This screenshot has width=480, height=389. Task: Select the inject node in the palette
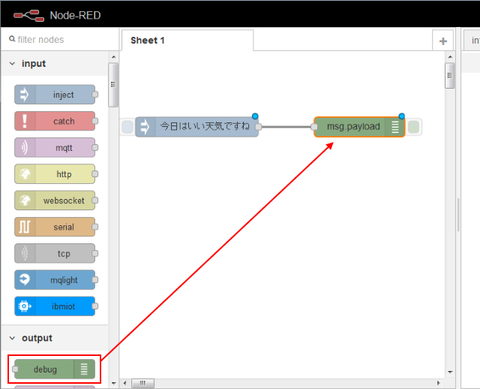pyautogui.click(x=55, y=95)
